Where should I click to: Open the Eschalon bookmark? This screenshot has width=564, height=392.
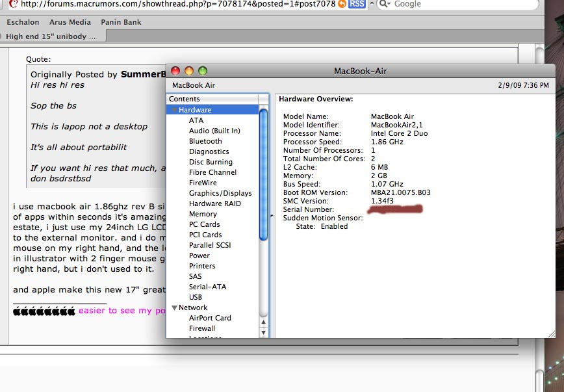(23, 22)
